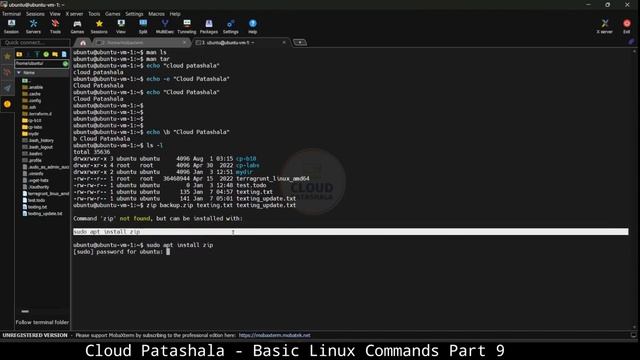This screenshot has height=360, width=640.
Task: Open a new tab with the plus button
Action: click(300, 42)
